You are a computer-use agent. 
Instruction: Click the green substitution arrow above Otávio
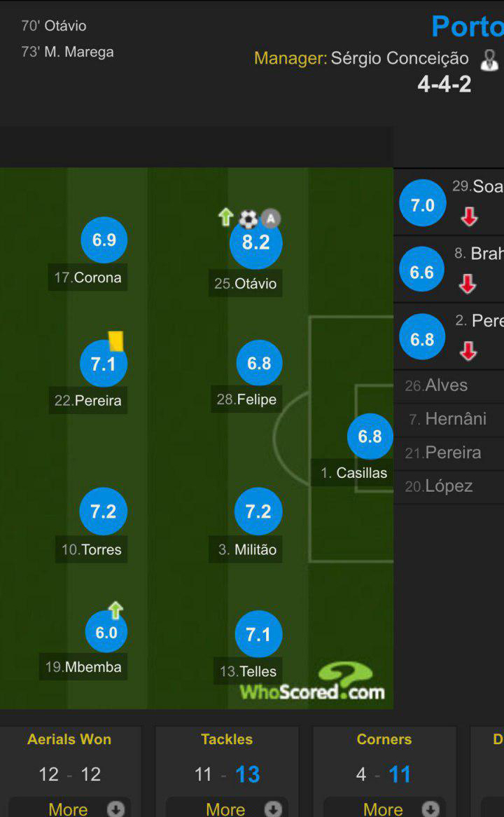225,217
